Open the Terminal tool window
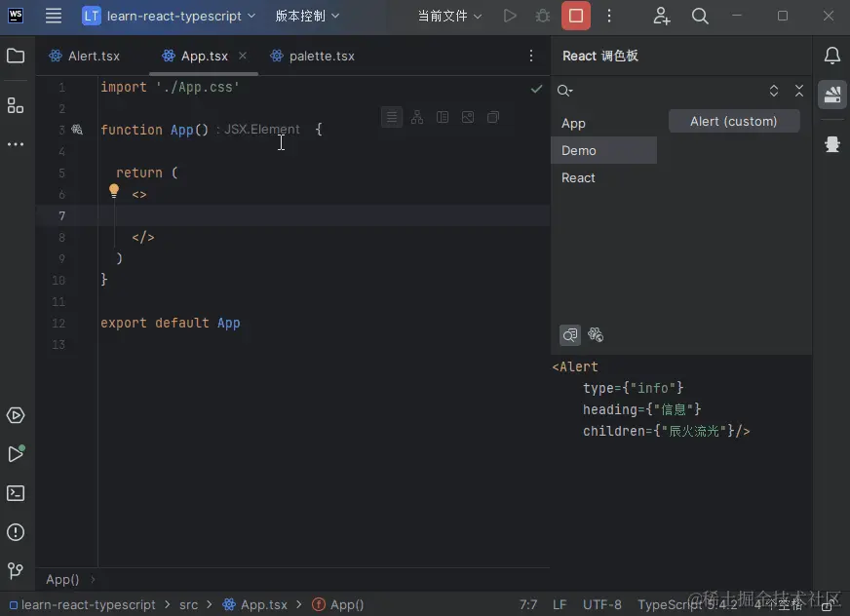 click(16, 493)
